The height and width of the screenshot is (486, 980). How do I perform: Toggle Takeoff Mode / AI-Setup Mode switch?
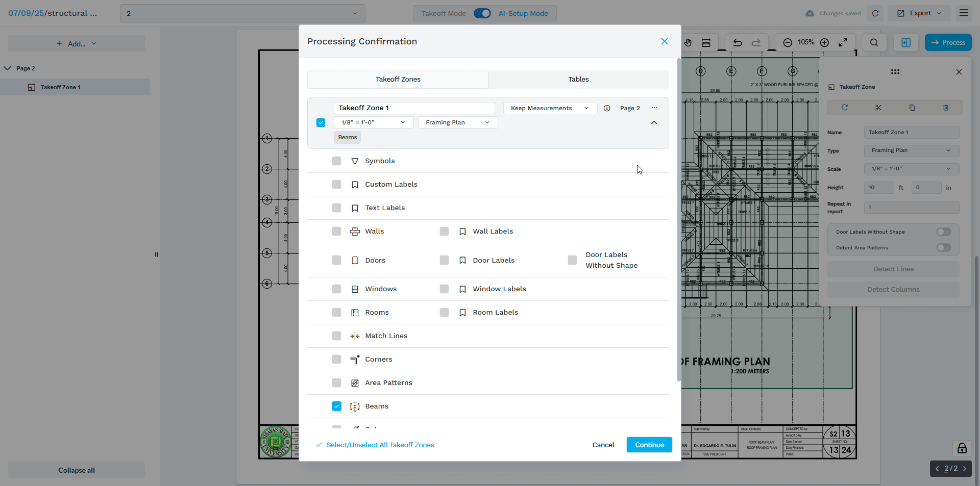click(482, 13)
